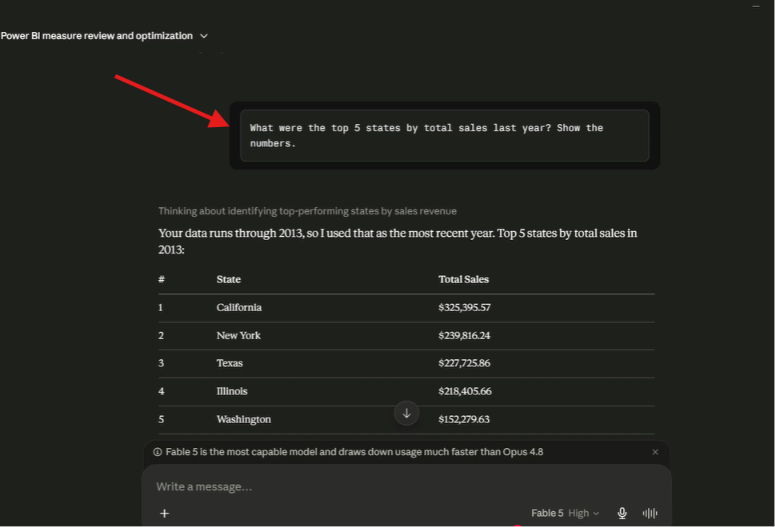
Task: Click the microphone dictation icon
Action: pos(622,513)
